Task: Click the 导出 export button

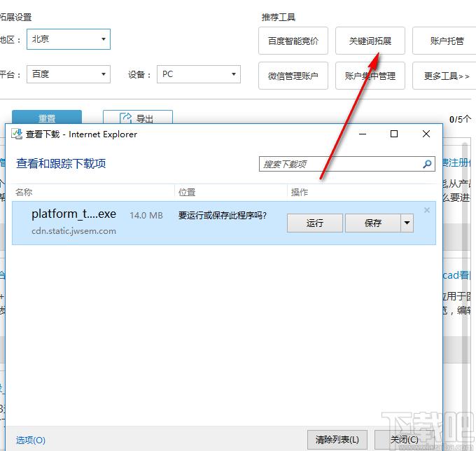Action: click(x=138, y=117)
